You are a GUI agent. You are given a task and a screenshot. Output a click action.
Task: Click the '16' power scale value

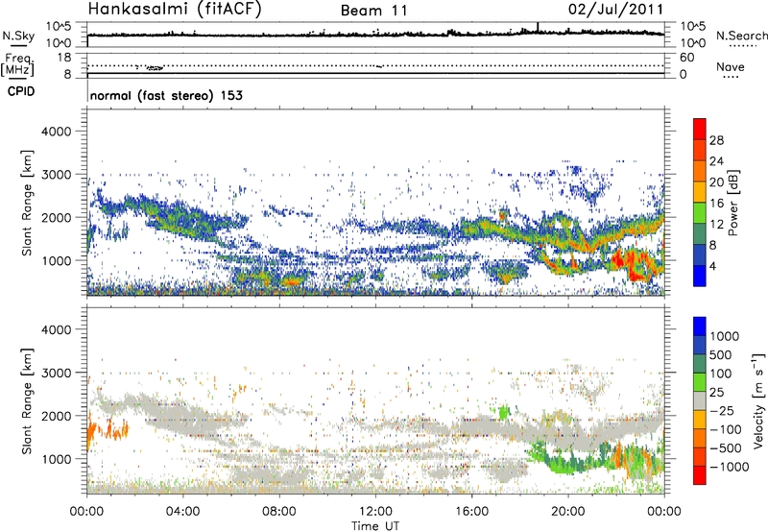(x=716, y=204)
